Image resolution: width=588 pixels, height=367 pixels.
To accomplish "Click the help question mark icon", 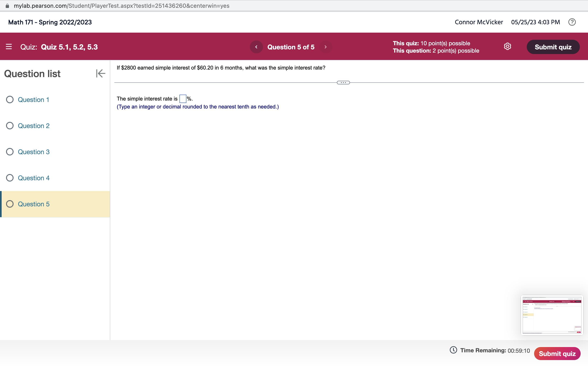I will coord(572,22).
